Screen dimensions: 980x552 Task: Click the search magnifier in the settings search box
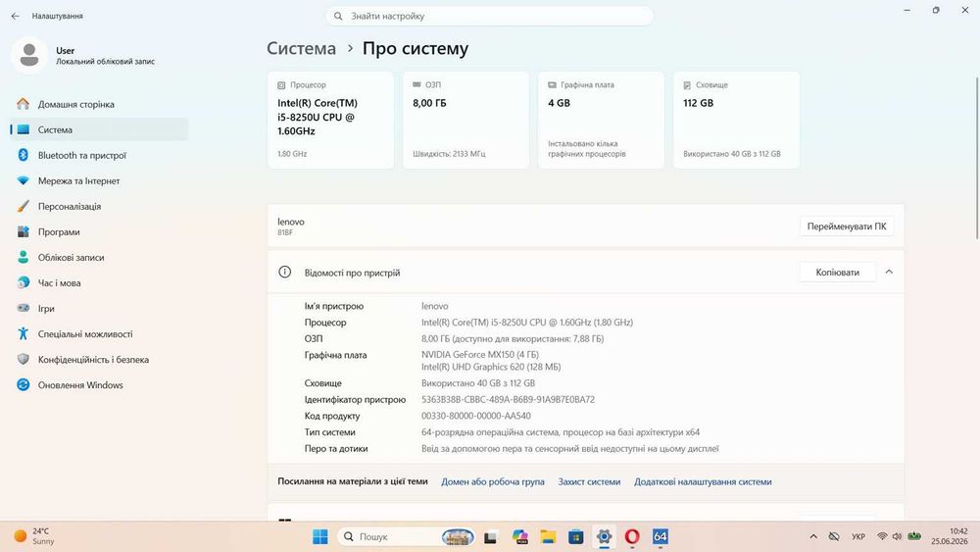tap(338, 17)
